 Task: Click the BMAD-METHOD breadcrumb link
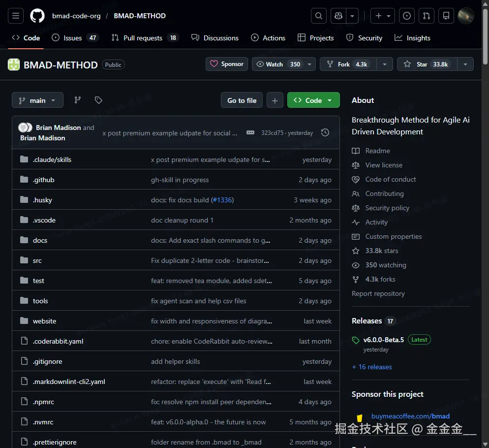[140, 16]
